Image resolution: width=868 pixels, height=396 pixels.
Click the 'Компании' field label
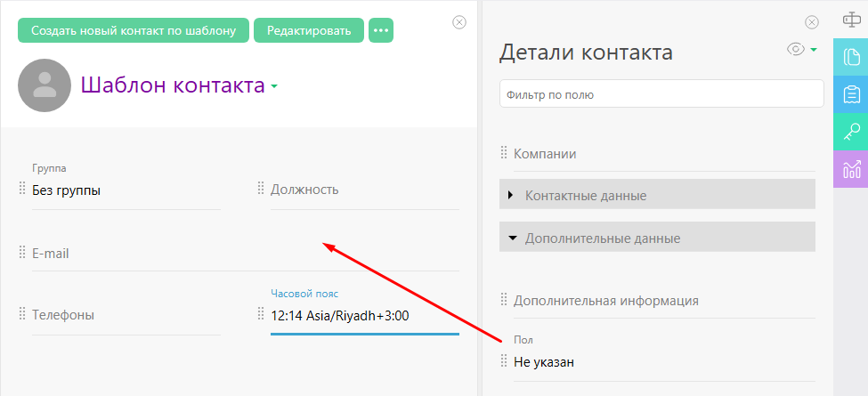coord(545,154)
